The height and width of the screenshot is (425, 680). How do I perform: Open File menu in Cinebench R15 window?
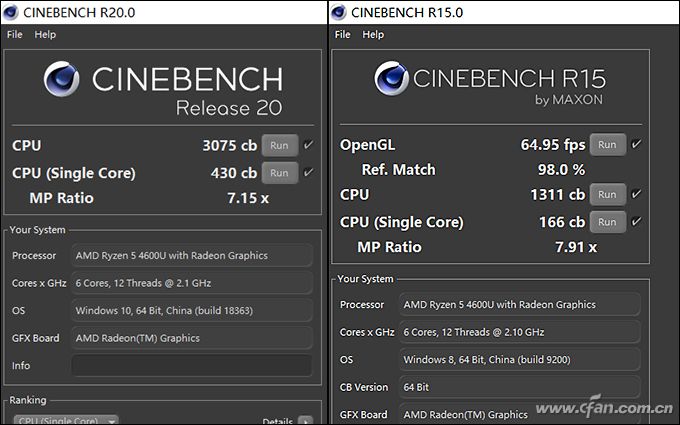tap(343, 34)
